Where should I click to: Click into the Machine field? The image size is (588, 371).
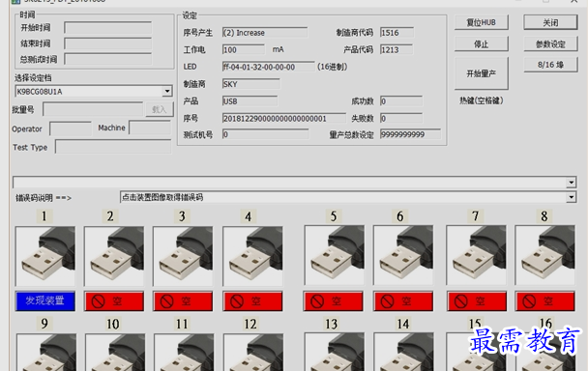point(150,128)
